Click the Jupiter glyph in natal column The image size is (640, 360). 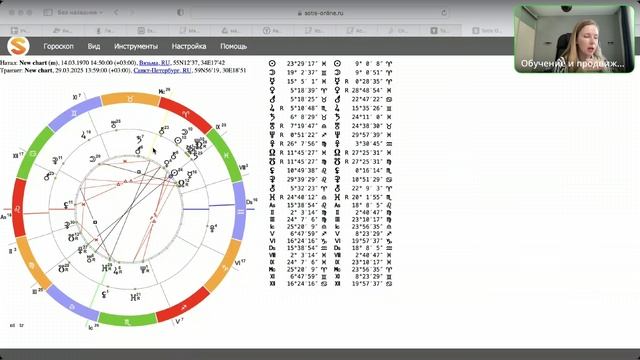coord(272,108)
